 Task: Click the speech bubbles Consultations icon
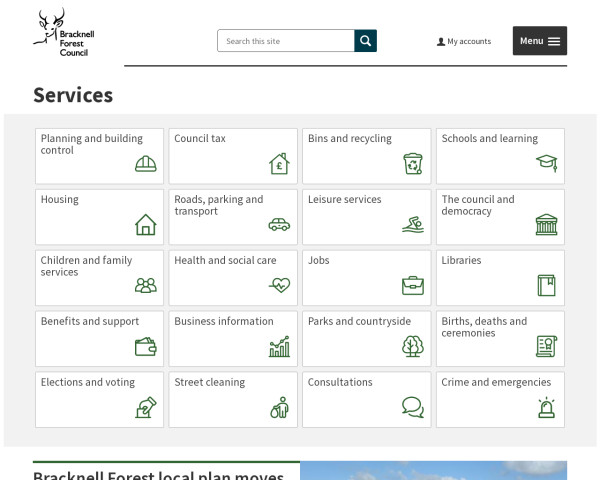pos(412,407)
